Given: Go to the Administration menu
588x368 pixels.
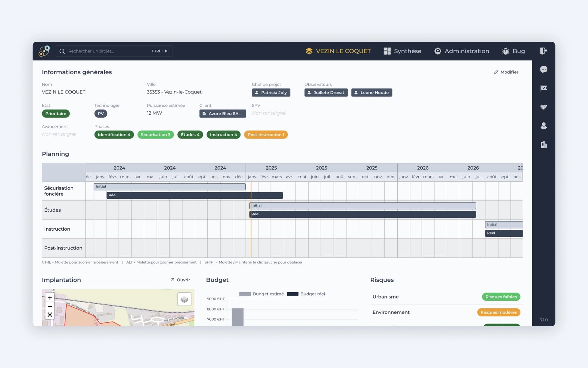Looking at the screenshot, I should (x=462, y=51).
